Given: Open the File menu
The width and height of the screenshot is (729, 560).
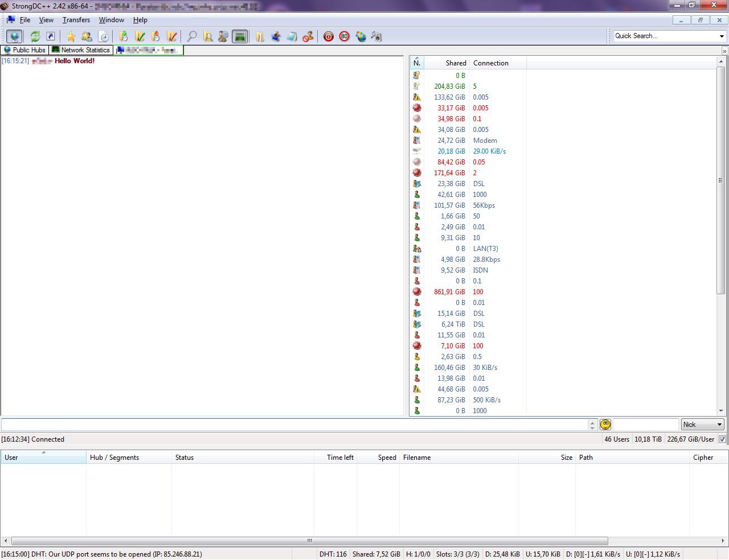Looking at the screenshot, I should click(25, 20).
